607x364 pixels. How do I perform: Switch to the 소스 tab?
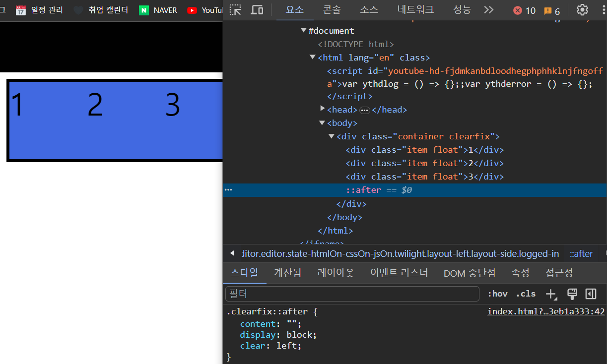pos(369,10)
